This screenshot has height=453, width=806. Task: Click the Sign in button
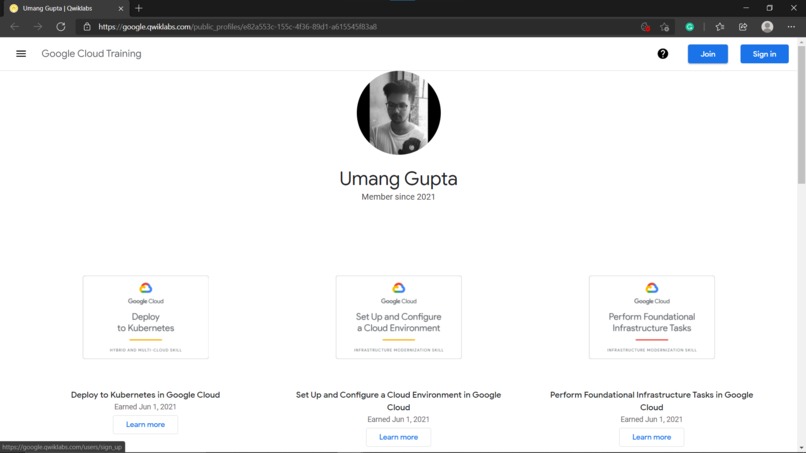click(764, 54)
